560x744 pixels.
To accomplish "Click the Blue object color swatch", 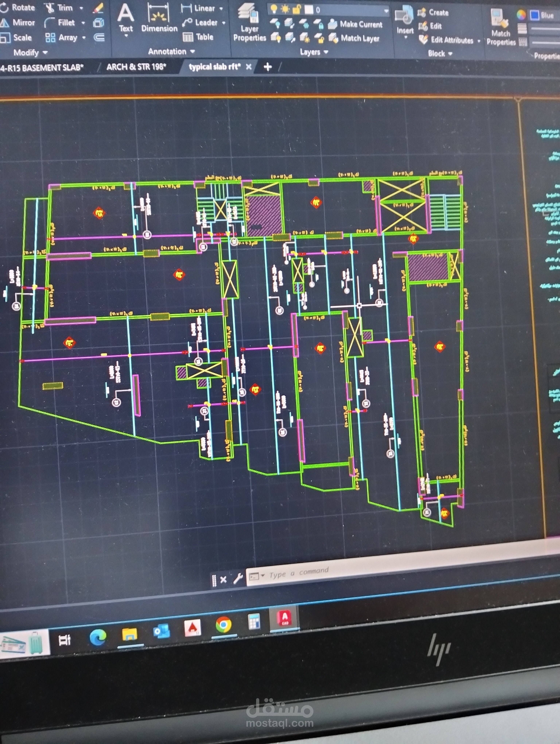I will tap(534, 15).
